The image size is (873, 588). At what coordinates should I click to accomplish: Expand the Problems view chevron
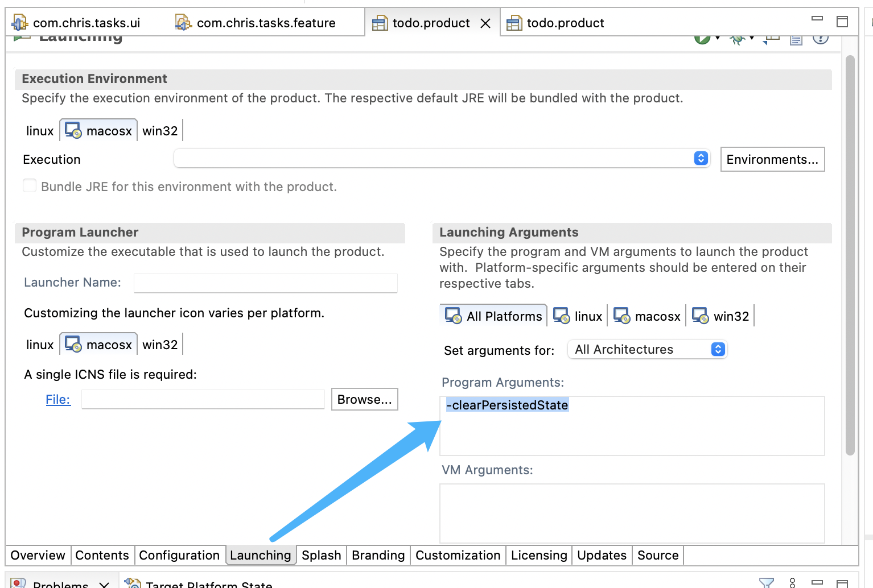pyautogui.click(x=104, y=585)
